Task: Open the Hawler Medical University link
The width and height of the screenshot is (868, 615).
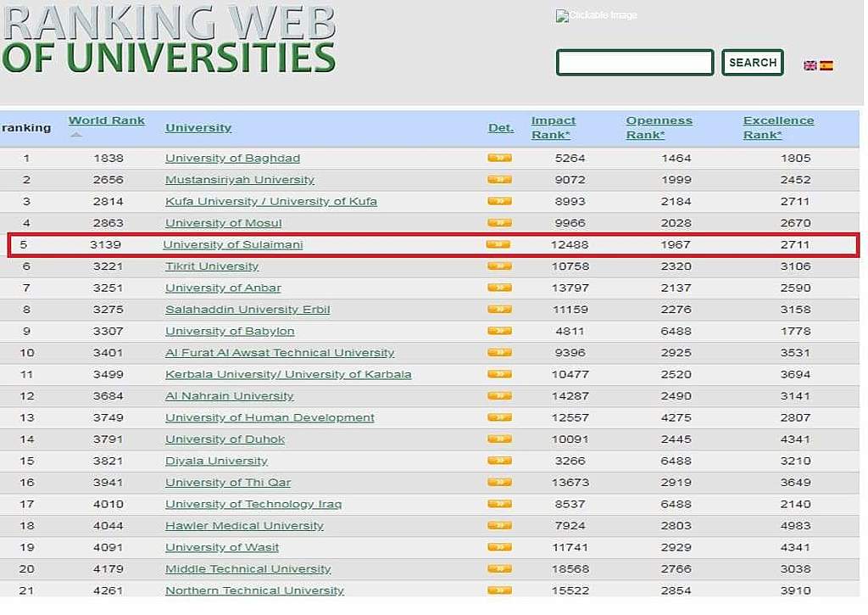Action: pyautogui.click(x=244, y=526)
